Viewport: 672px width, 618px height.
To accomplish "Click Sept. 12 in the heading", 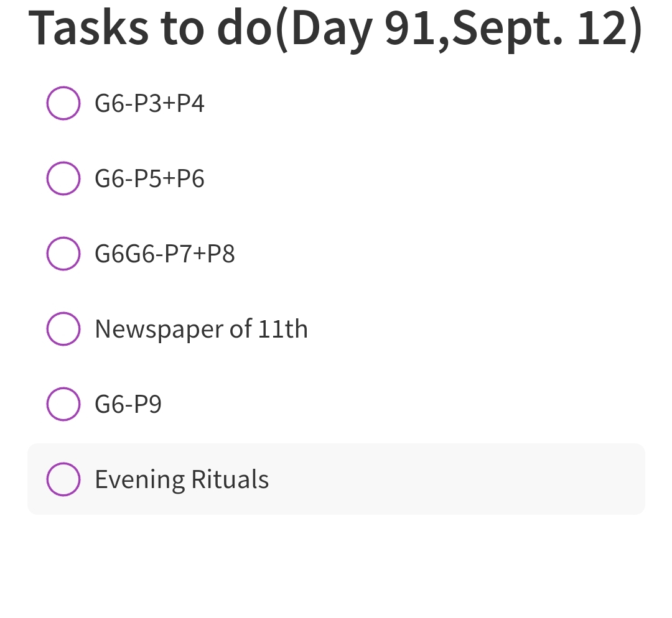I will coord(541,29).
